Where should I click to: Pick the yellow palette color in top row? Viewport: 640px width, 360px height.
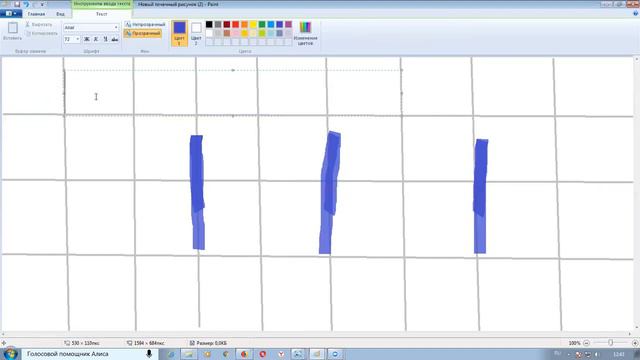[253, 24]
